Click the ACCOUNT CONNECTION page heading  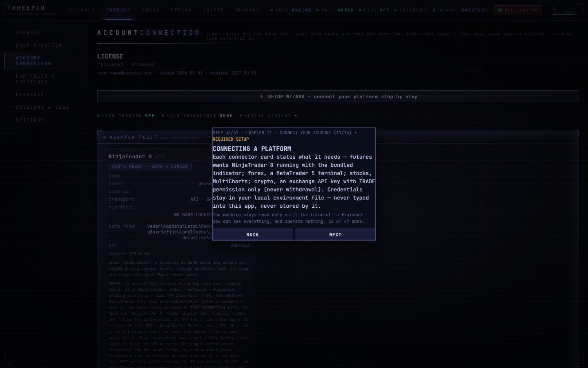[149, 33]
